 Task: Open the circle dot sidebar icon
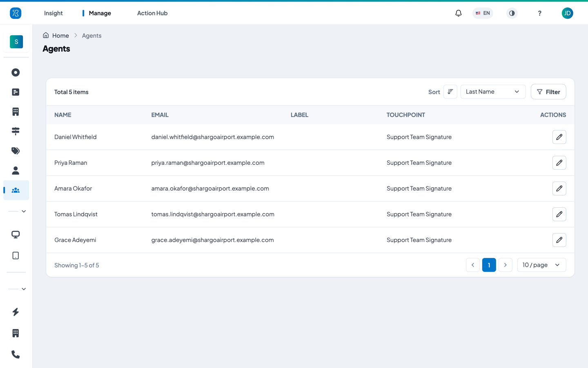(16, 72)
